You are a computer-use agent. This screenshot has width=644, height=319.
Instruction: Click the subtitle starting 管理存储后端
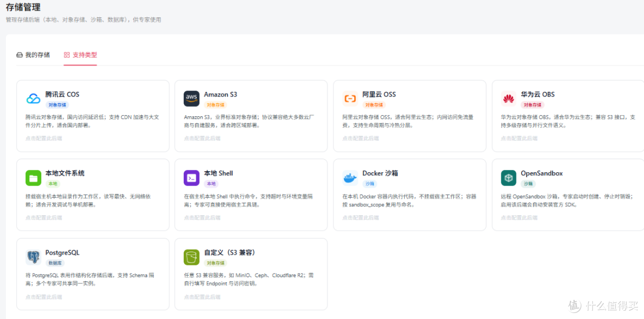83,20
